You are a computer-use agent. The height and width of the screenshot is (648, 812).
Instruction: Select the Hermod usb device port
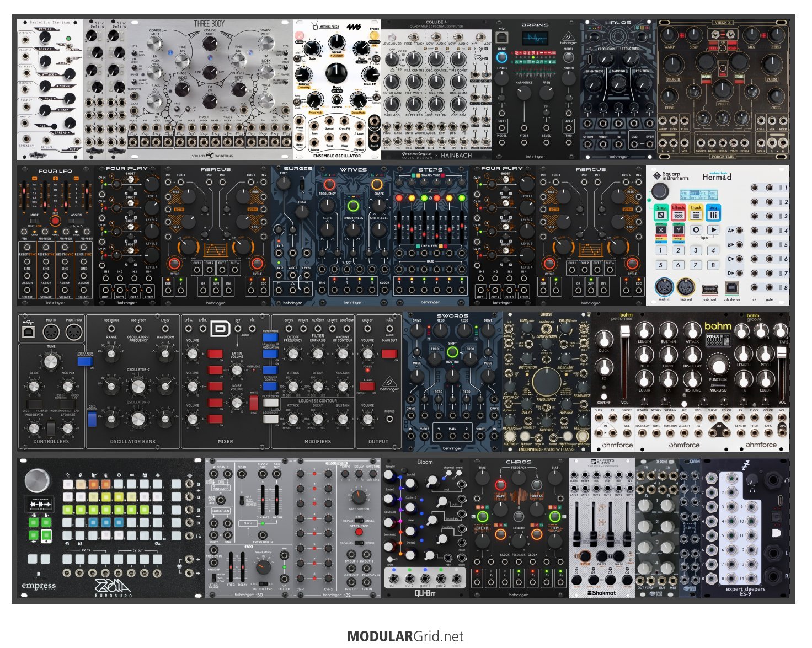[732, 288]
